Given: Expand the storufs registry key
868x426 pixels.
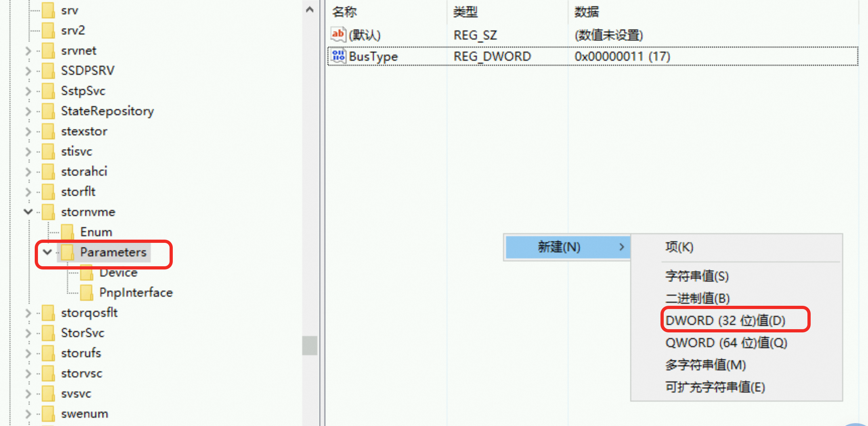Looking at the screenshot, I should [28, 353].
